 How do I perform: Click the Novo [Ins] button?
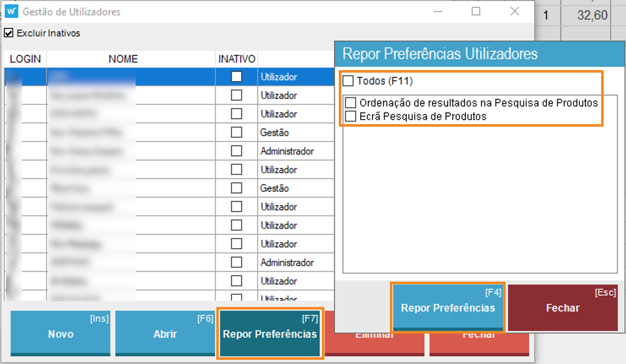coord(60,333)
